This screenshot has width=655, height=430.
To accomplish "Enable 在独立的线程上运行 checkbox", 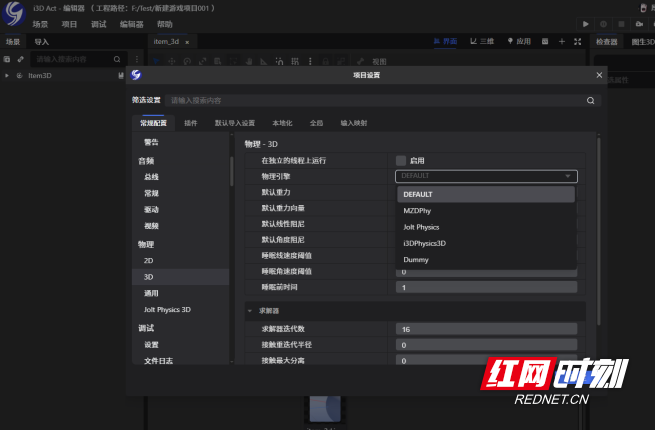I will pyautogui.click(x=401, y=160).
